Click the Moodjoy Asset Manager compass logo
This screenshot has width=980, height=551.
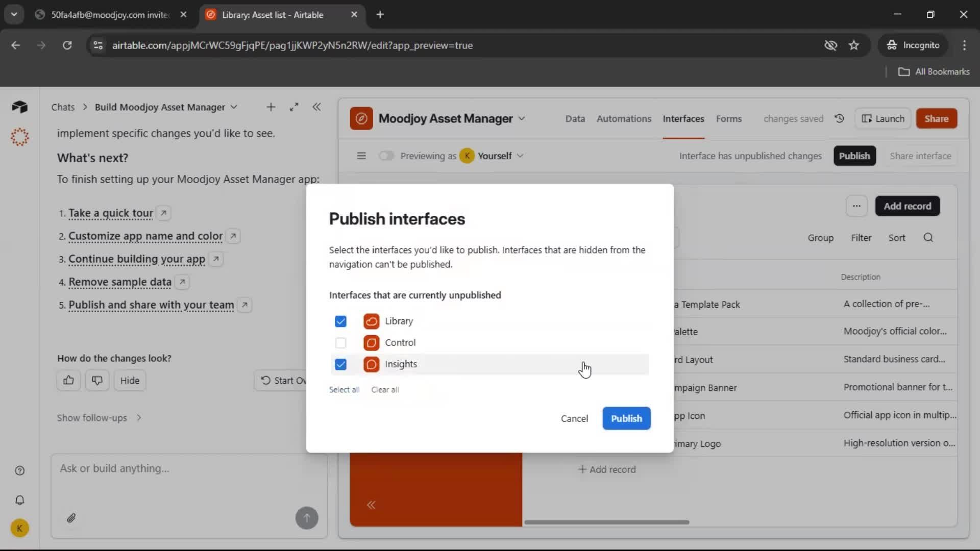coord(361,118)
